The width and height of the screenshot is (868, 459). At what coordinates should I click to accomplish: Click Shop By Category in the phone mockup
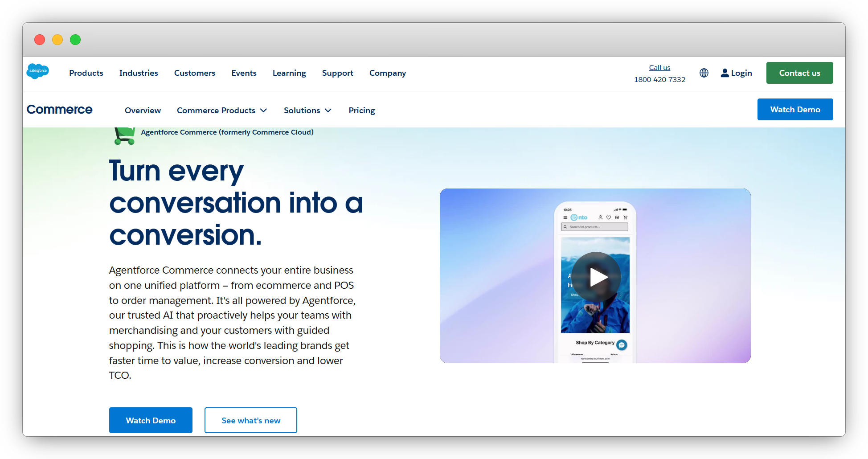point(595,343)
